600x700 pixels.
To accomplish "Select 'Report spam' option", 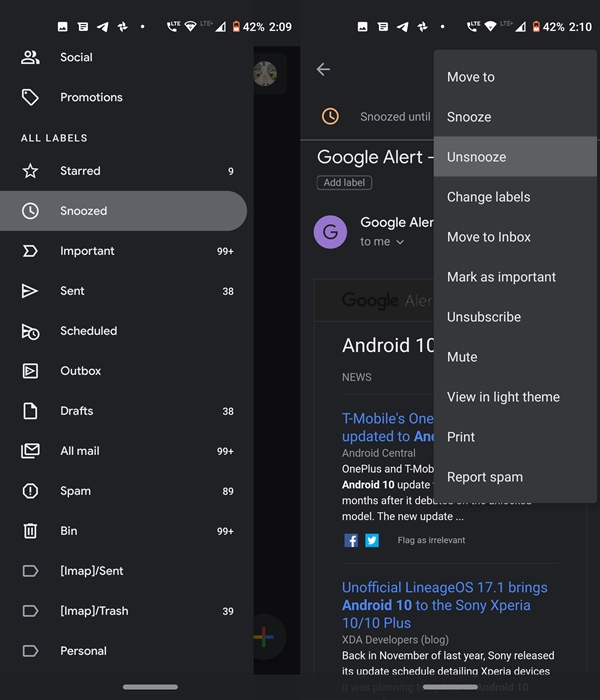I will 515,477.
